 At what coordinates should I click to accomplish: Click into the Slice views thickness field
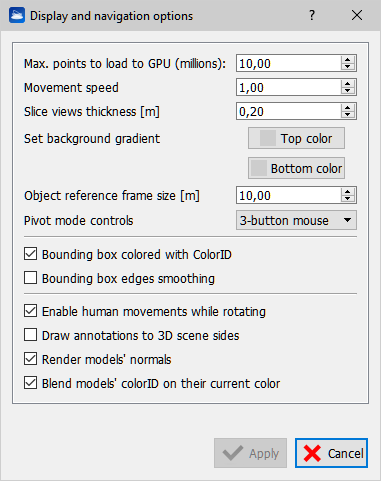(288, 111)
